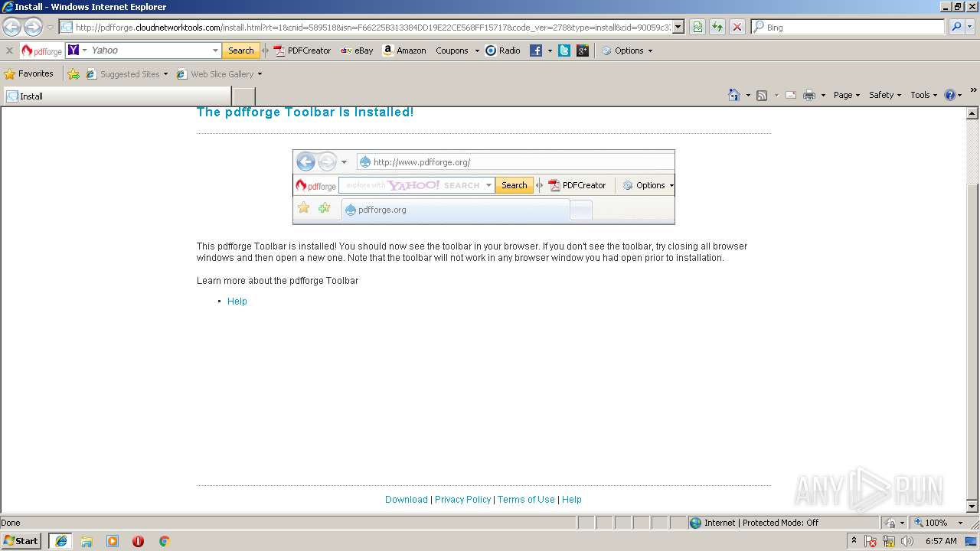980x551 pixels.
Task: Click the Bing search magnifier button
Action: pos(956,28)
